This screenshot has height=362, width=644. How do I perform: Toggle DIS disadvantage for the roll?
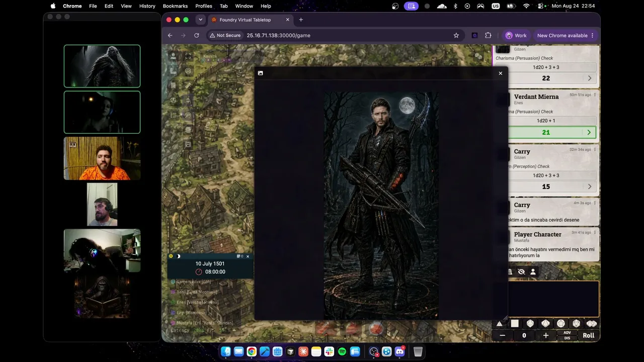pos(567,338)
